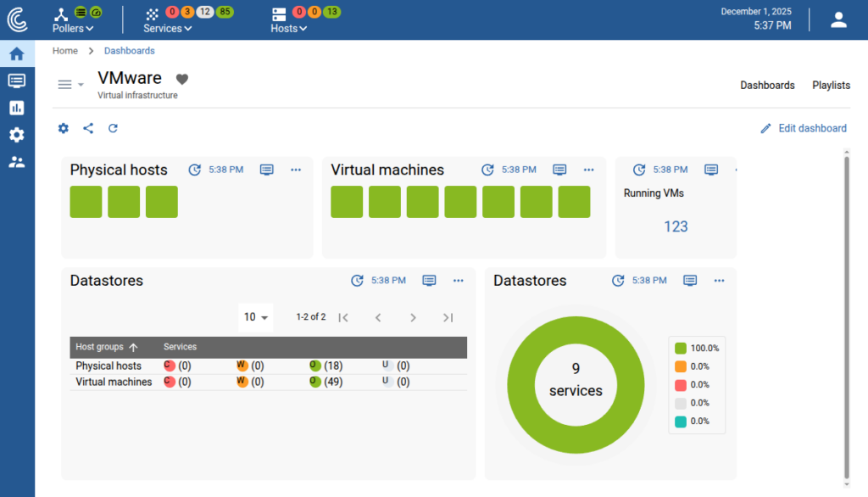Click the 123 Running VMs value
This screenshot has width=868, height=497.
click(x=676, y=226)
